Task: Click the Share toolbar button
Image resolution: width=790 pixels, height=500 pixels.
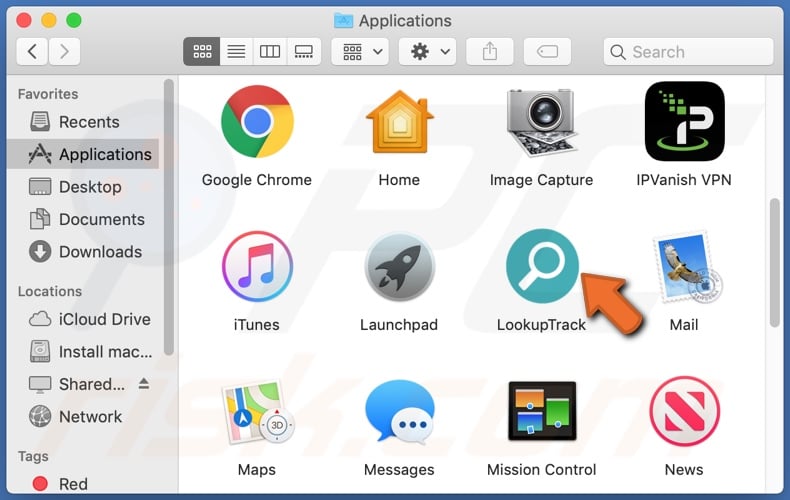Action: (490, 51)
